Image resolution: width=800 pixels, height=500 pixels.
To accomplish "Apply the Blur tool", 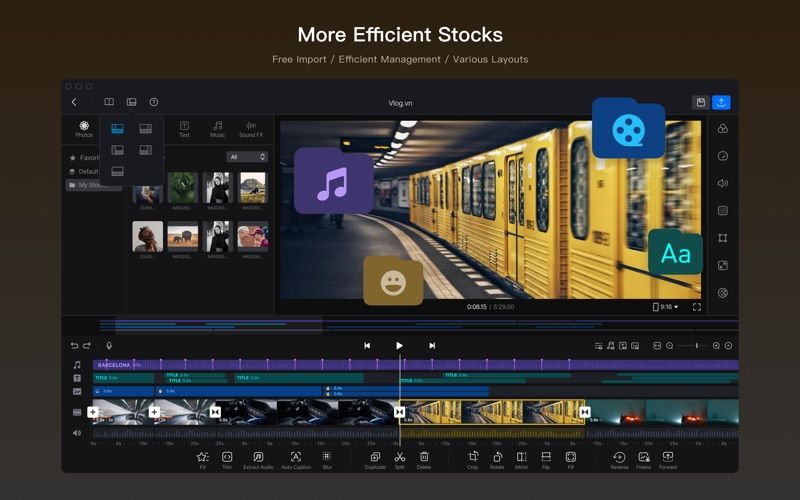I will coord(327,460).
